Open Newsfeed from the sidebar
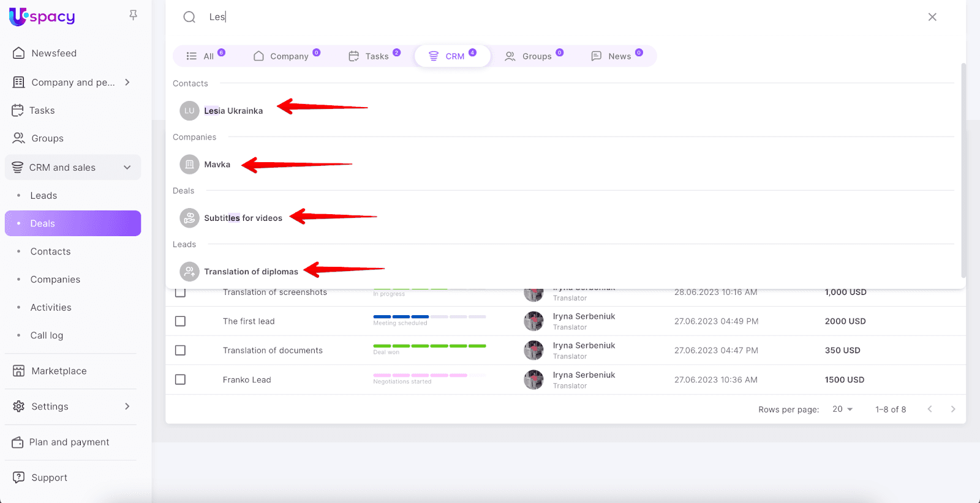The image size is (980, 503). (x=54, y=53)
